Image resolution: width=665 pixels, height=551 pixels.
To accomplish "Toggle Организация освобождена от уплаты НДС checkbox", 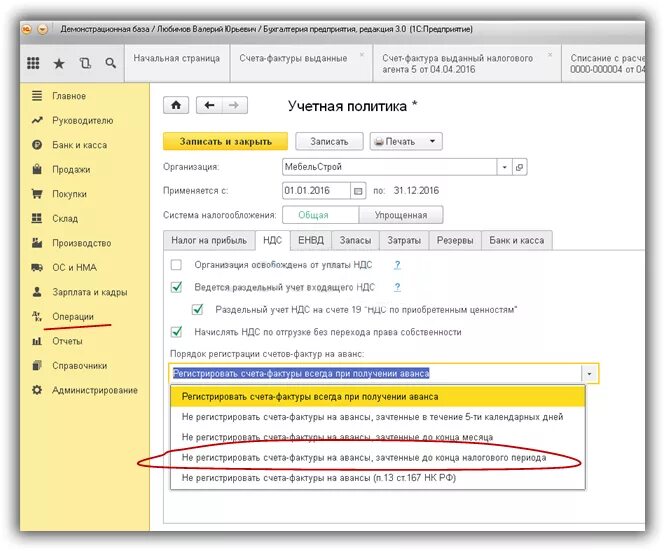I will click(176, 265).
